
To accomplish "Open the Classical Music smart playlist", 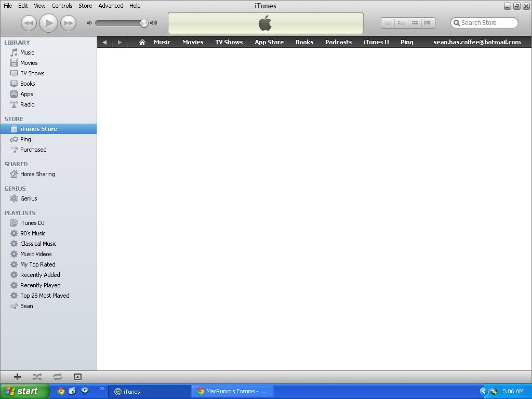I will coord(48,244).
